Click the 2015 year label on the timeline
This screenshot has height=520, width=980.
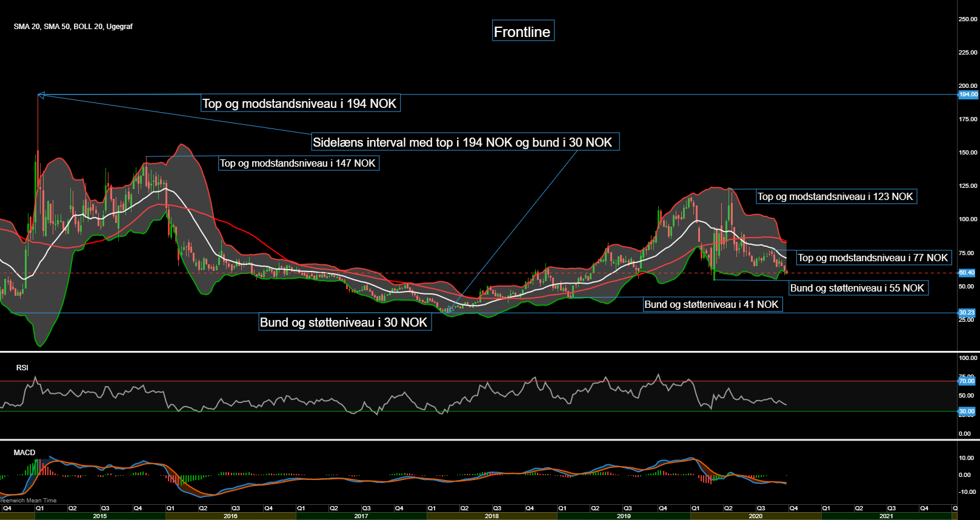[x=100, y=516]
